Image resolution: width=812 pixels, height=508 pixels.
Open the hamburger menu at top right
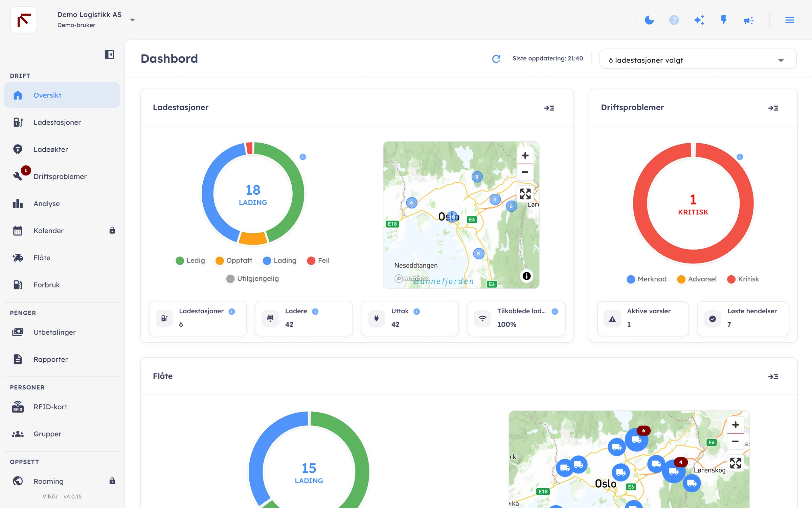pos(790,20)
